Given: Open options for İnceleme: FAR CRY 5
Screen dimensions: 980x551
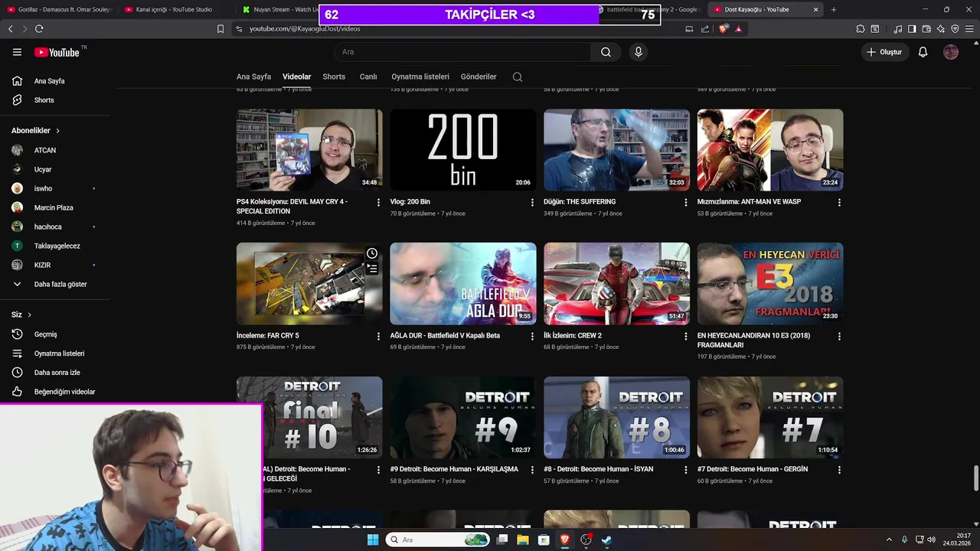Looking at the screenshot, I should point(378,336).
